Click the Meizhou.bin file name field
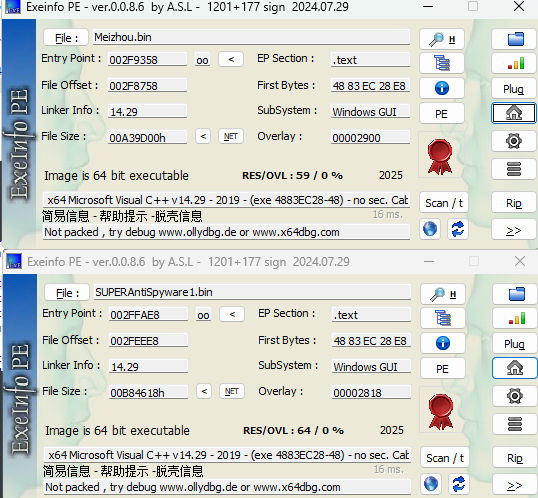The height and width of the screenshot is (498, 538). click(252, 37)
